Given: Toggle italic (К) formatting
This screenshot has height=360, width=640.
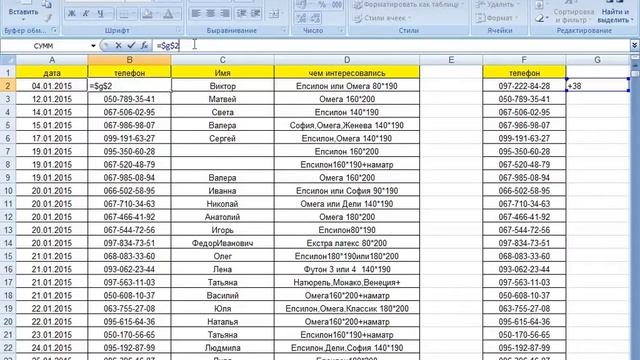Looking at the screenshot, I should (86, 13).
